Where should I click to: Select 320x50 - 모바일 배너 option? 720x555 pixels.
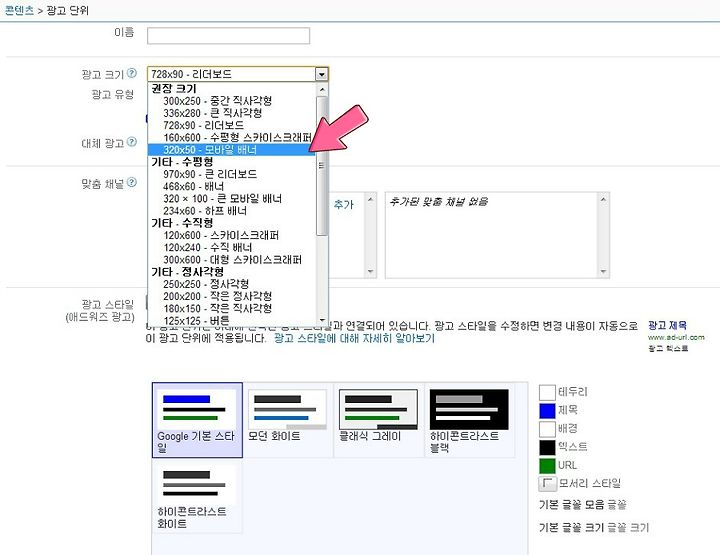click(231, 150)
